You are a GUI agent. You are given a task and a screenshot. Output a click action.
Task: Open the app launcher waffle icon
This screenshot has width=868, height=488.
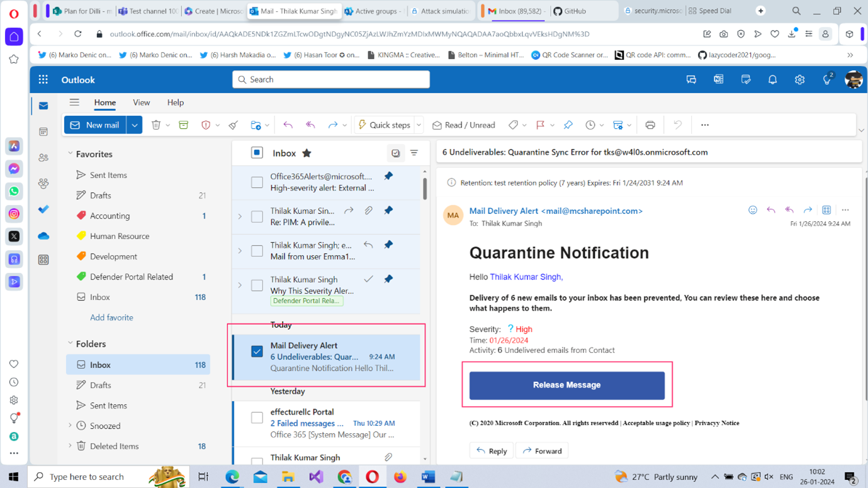coord(43,80)
